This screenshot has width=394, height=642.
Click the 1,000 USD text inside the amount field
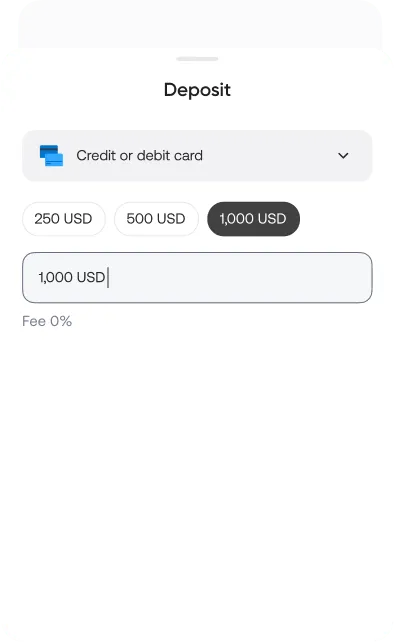[x=72, y=278]
